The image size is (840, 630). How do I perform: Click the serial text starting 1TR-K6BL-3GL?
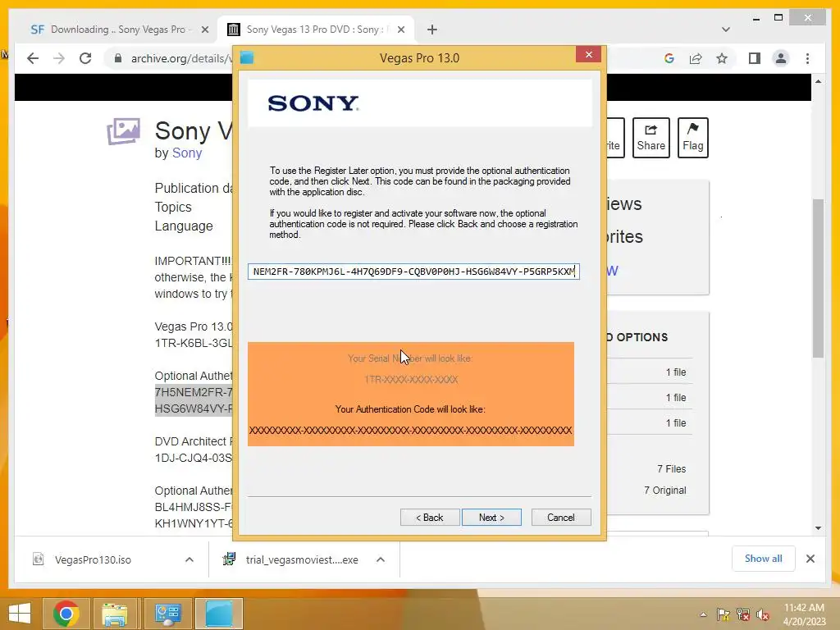194,343
